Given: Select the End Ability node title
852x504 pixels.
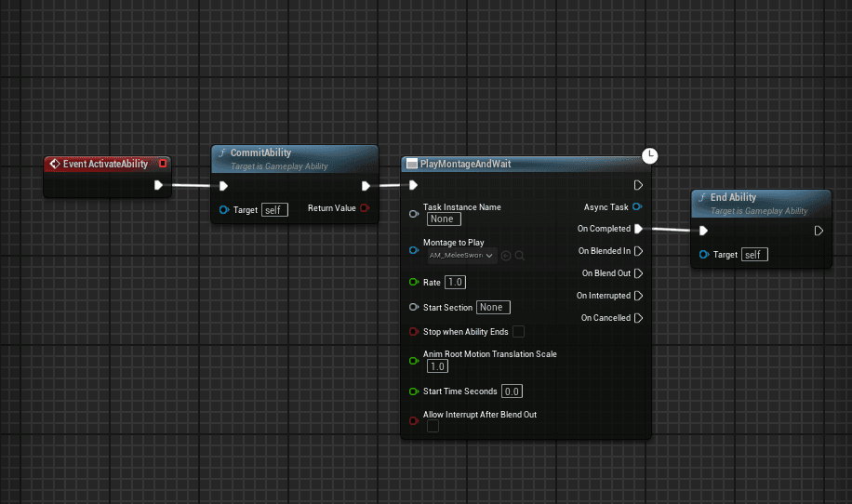Looking at the screenshot, I should pyautogui.click(x=733, y=197).
